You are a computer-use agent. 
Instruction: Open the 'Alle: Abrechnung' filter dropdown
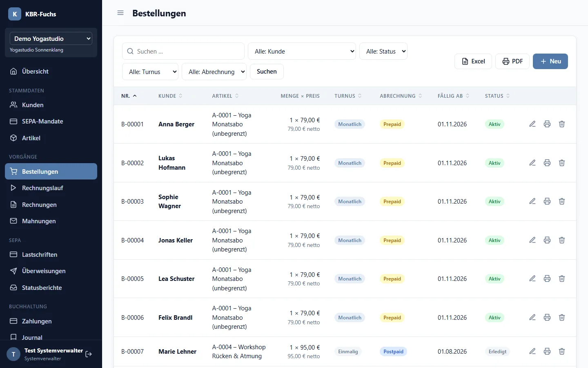coord(214,72)
